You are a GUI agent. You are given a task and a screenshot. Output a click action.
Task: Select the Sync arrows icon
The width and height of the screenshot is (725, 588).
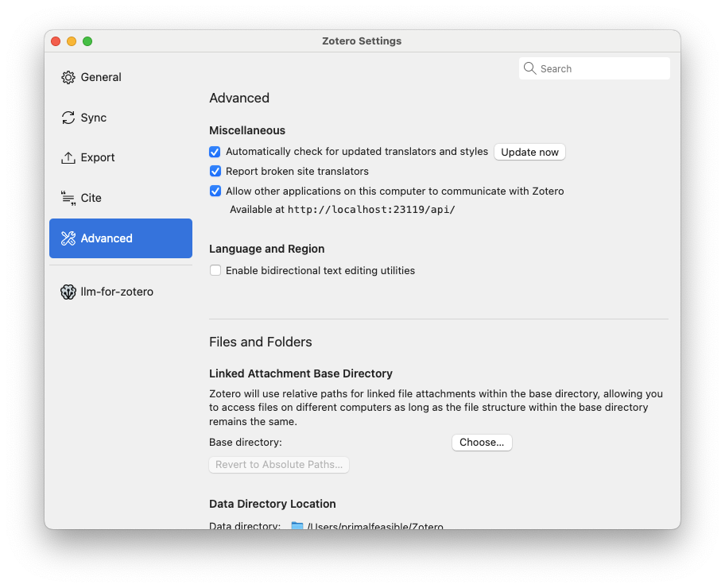pyautogui.click(x=68, y=118)
